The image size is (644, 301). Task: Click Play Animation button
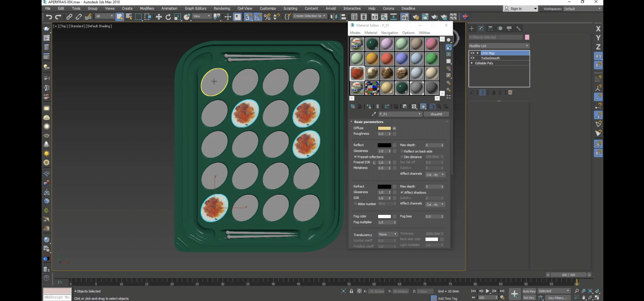488,291
